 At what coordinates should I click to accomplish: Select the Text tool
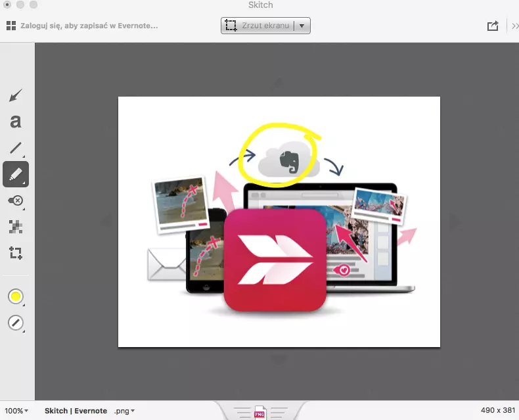point(16,121)
